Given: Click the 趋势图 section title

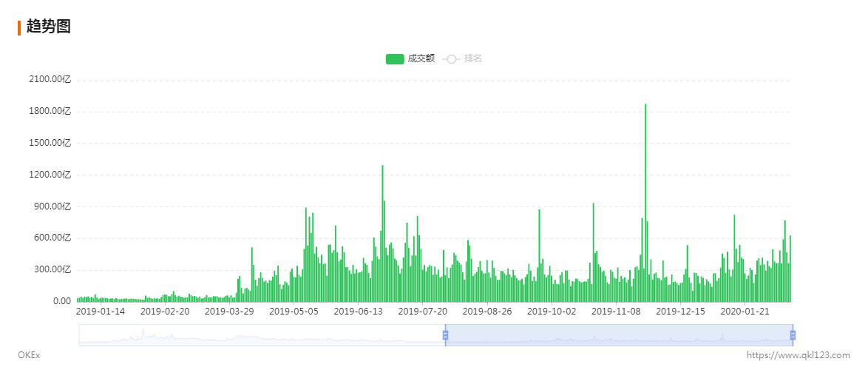Looking at the screenshot, I should [49, 26].
